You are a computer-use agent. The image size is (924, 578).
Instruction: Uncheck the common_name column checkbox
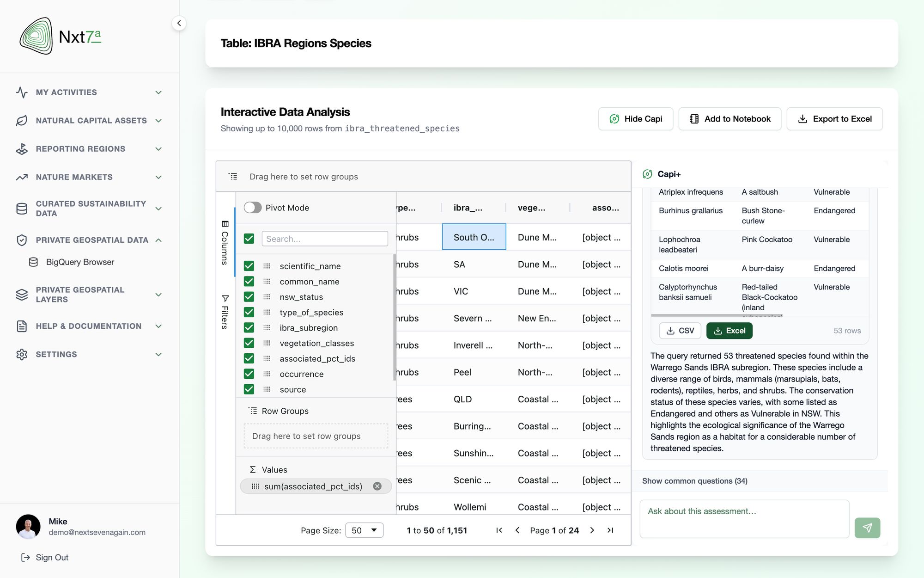(x=249, y=281)
